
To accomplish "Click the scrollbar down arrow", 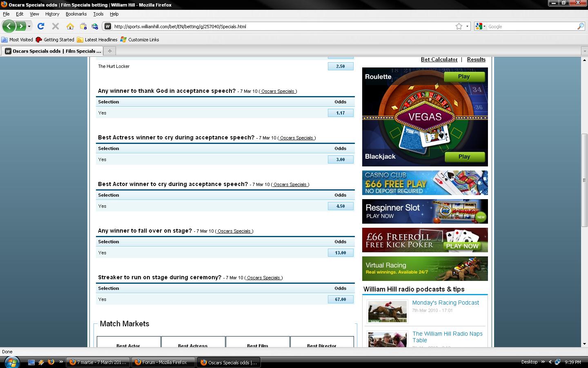I will pyautogui.click(x=584, y=344).
